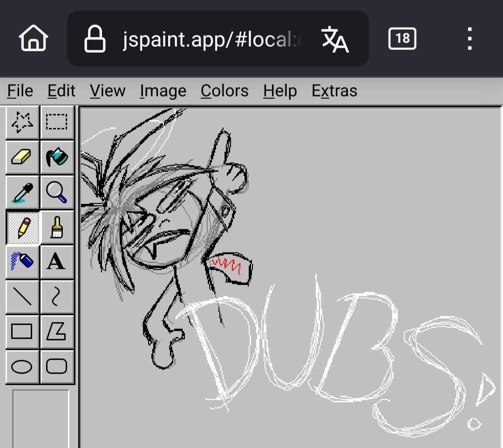Viewport: 503px width, 448px height.
Task: Switch to the Brush tool
Action: coord(57,227)
